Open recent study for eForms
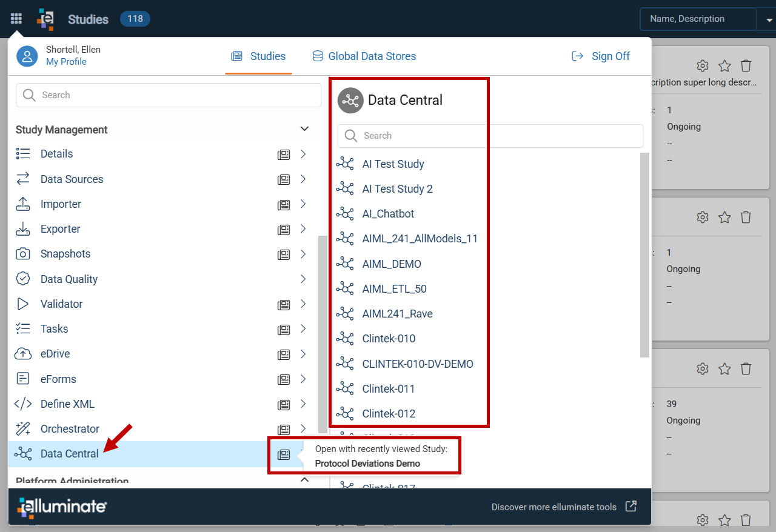This screenshot has width=776, height=532. pyautogui.click(x=284, y=380)
